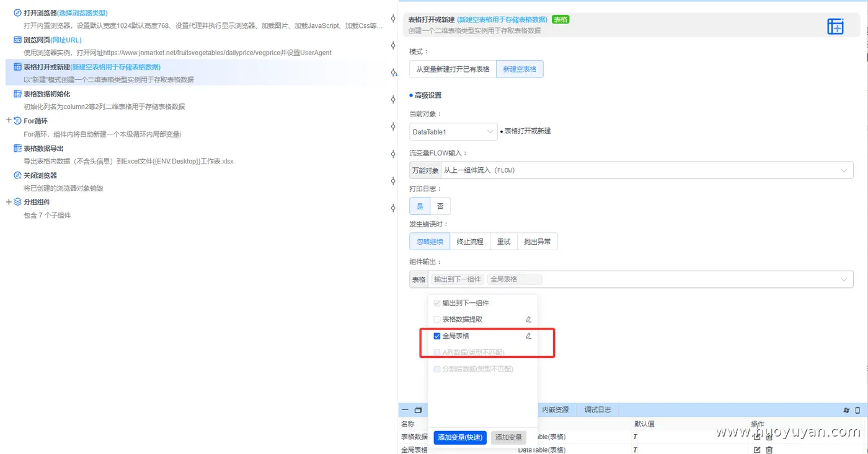This screenshot has width=868, height=454.
Task: Click the 默认值 column header in the variables table
Action: coord(644,424)
